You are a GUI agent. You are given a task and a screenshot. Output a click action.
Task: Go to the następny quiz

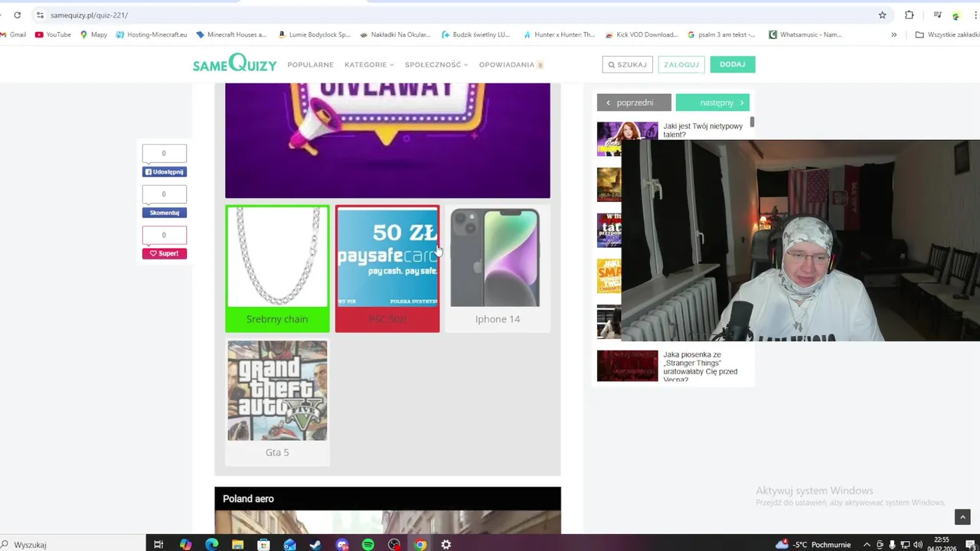click(x=712, y=103)
